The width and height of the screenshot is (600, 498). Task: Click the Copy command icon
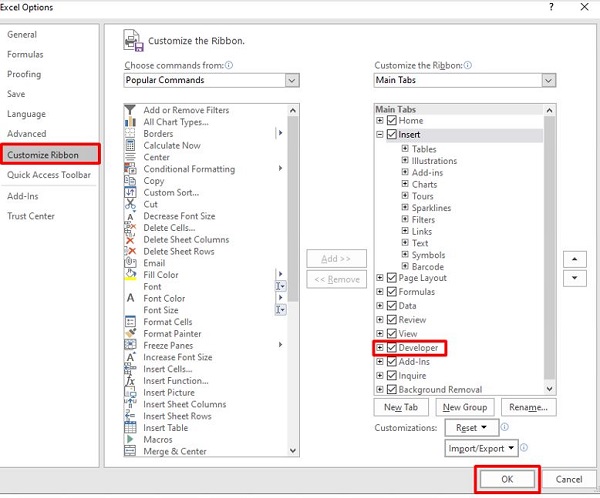point(130,180)
